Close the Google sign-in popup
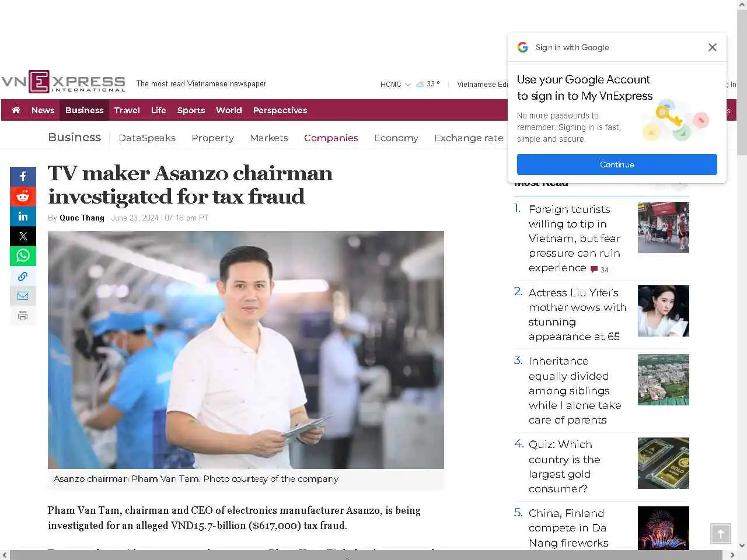Screen dimensions: 747x560 [x=712, y=47]
